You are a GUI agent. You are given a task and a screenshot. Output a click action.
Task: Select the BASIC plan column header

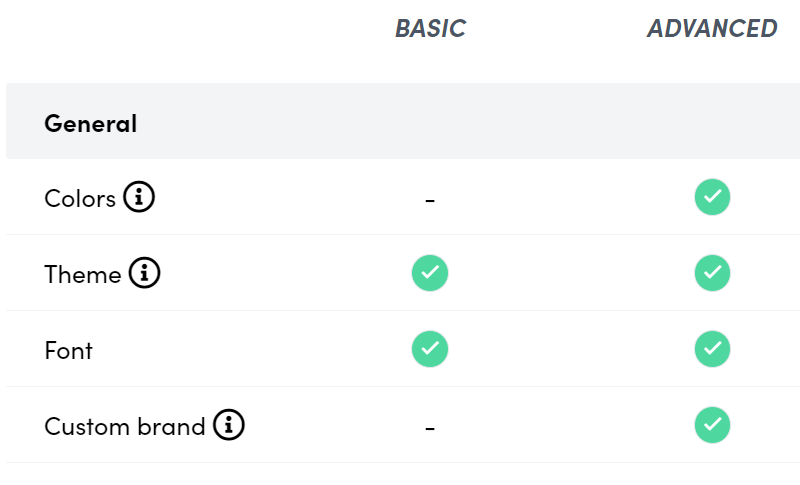coord(430,28)
